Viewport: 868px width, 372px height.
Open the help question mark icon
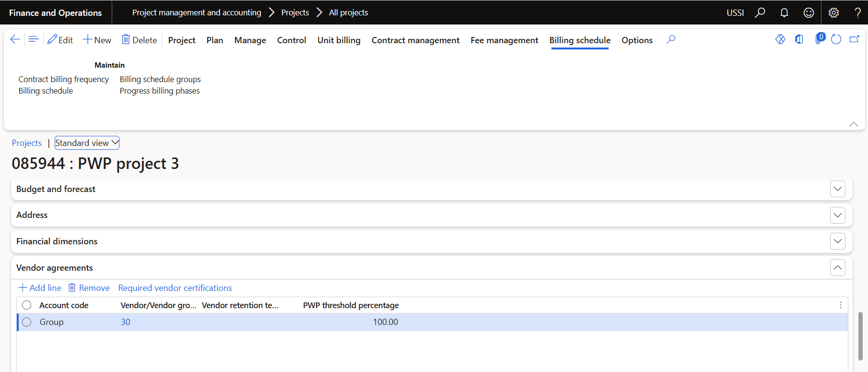pos(857,12)
